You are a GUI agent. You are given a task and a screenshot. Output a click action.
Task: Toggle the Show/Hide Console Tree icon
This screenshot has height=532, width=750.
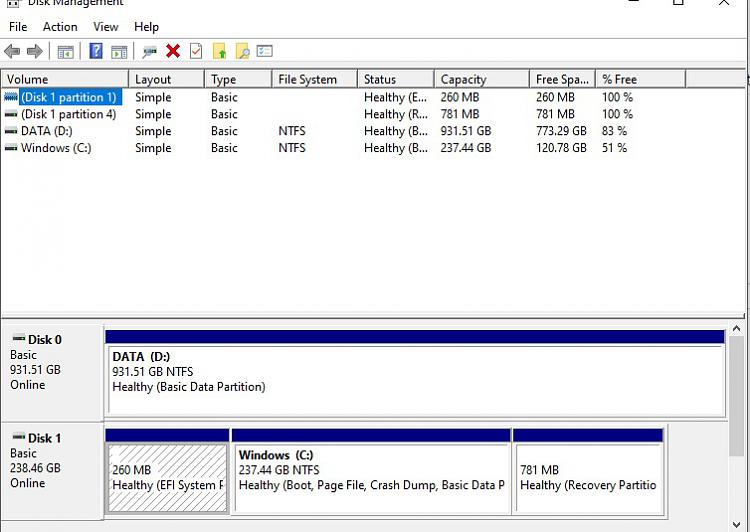click(66, 52)
